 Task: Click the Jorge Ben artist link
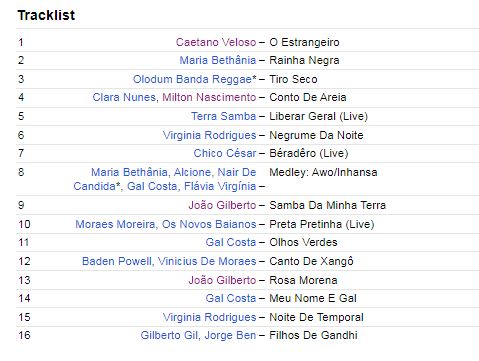[x=230, y=335]
